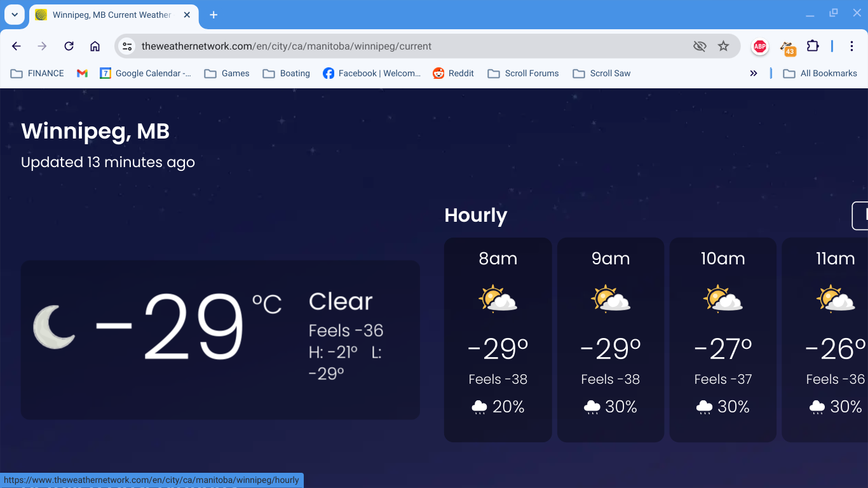
Task: Click the tracking protection eye icon
Action: (x=700, y=46)
